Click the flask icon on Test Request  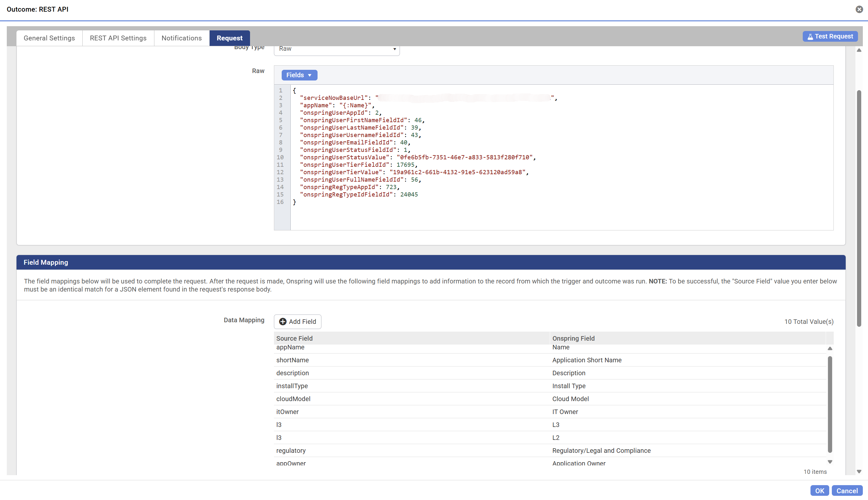click(x=810, y=37)
